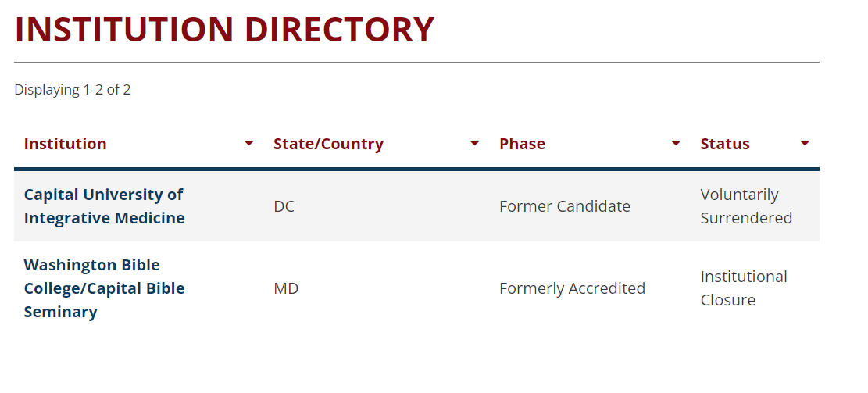The width and height of the screenshot is (868, 393).
Task: Click the DC state cell
Action: [x=284, y=206]
